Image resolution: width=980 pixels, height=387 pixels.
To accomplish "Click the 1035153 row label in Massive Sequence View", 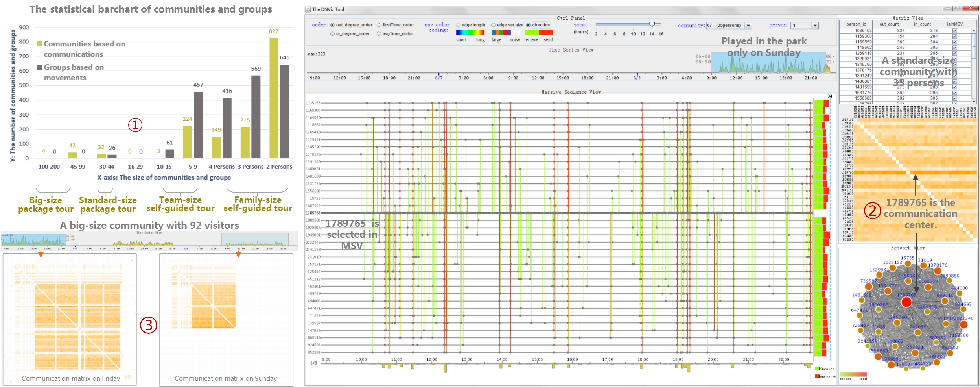I will tap(313, 103).
